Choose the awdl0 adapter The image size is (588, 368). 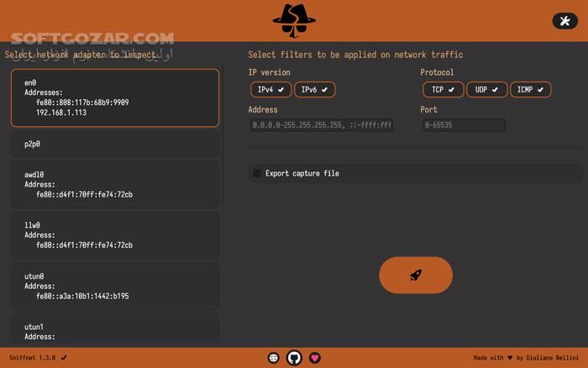click(115, 184)
